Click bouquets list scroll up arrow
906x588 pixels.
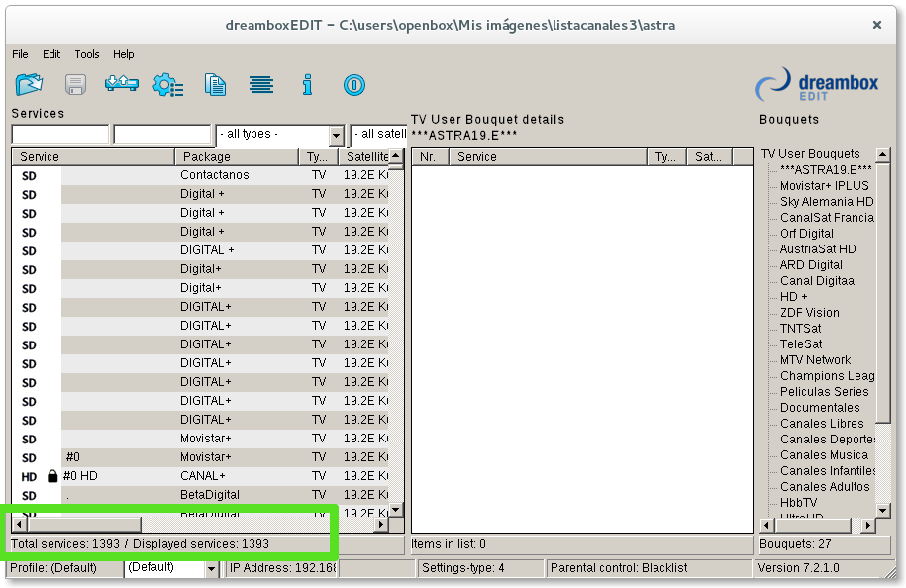tap(883, 154)
